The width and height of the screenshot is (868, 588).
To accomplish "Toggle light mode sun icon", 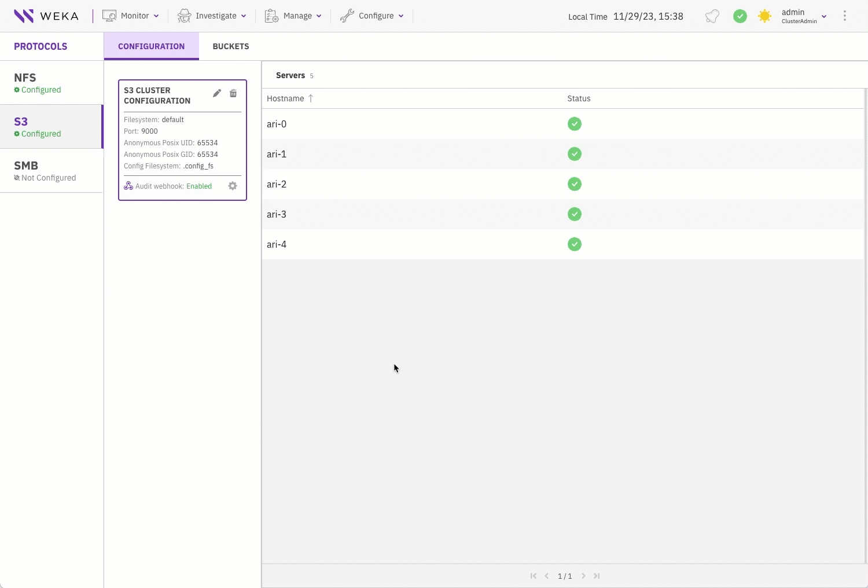I will tap(764, 16).
